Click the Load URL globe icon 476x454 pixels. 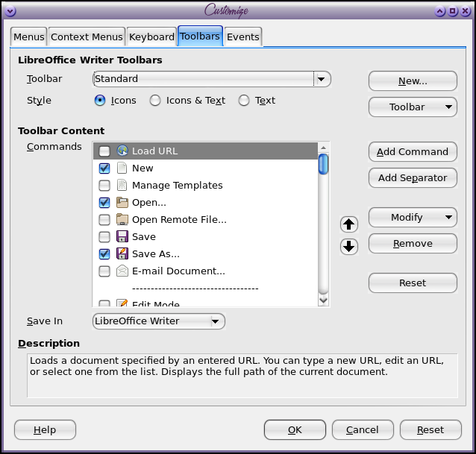(122, 151)
